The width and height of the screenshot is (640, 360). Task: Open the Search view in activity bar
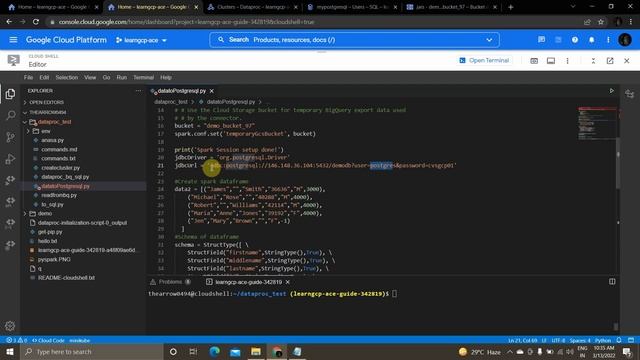coord(10,116)
